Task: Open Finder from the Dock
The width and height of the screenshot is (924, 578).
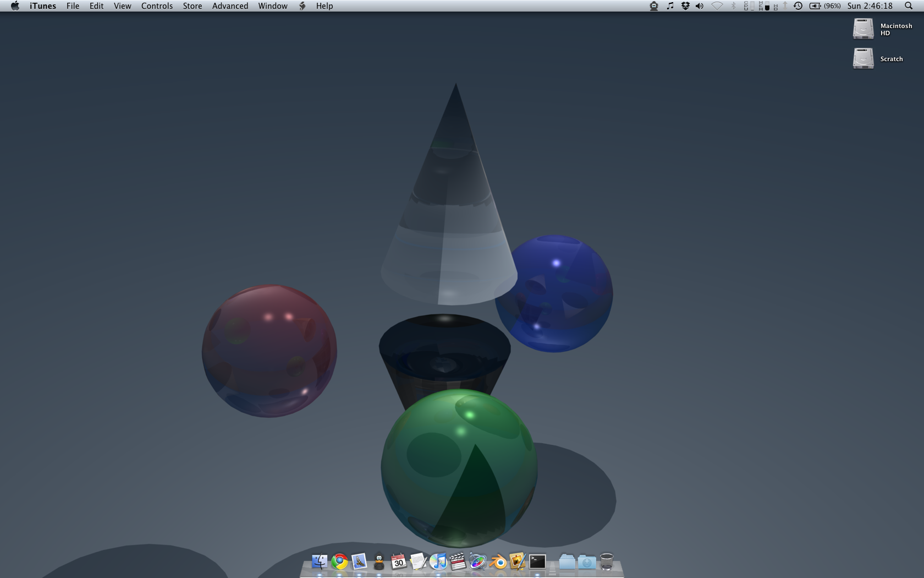Action: pyautogui.click(x=320, y=561)
